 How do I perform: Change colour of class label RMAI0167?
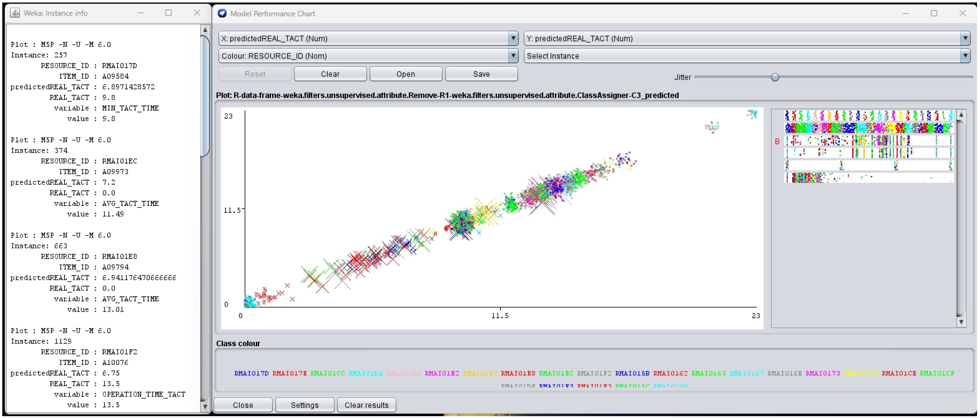pos(746,373)
